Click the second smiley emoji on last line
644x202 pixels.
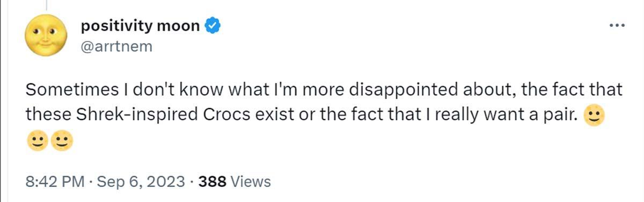pyautogui.click(x=61, y=141)
